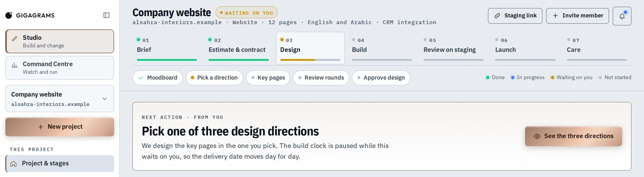
Task: Click the Design stage progress bar
Action: coord(310,60)
